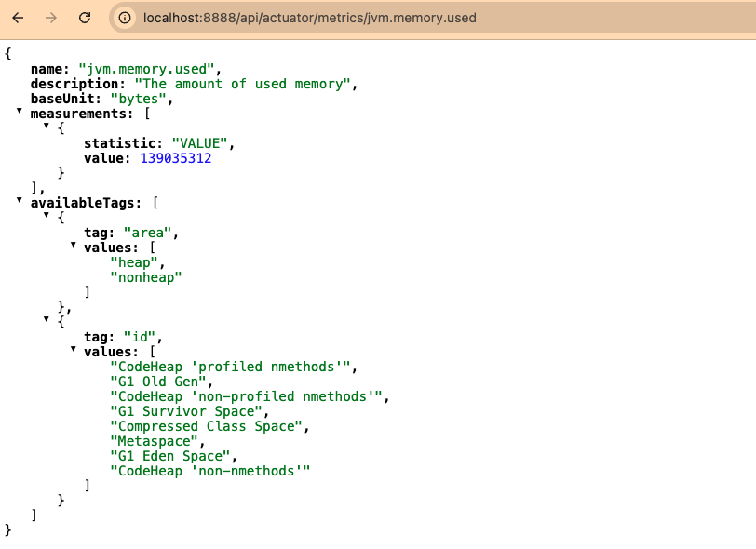Click the "availableTags" key label
The width and height of the screenshot is (756, 549).
(x=83, y=203)
